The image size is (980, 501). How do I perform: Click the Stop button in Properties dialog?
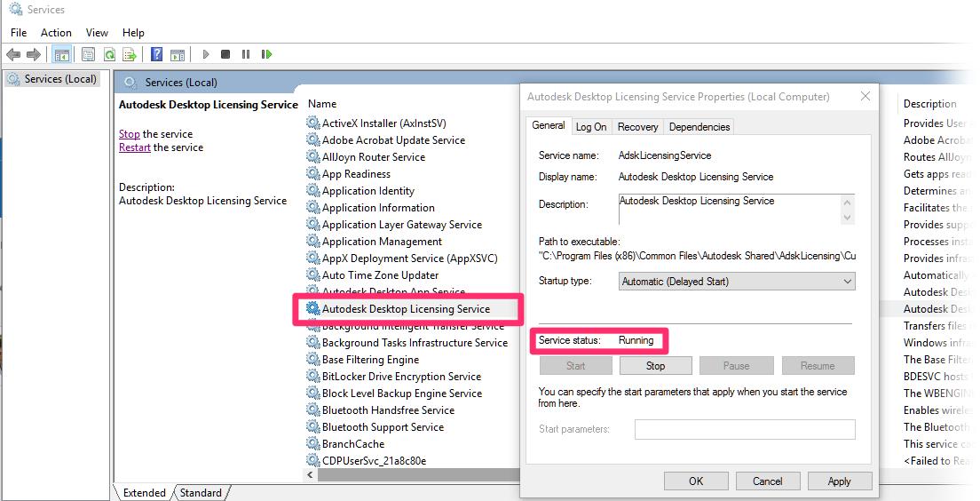(x=656, y=366)
